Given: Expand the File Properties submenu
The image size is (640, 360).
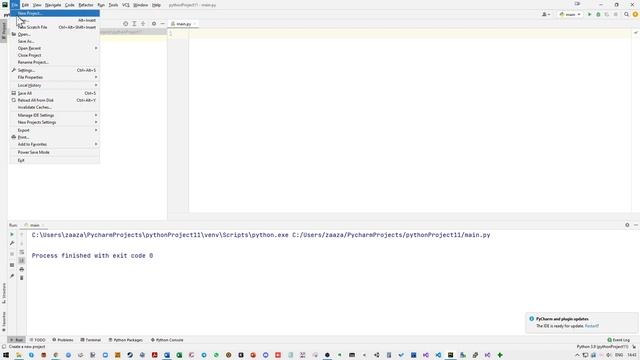Looking at the screenshot, I should (x=55, y=77).
